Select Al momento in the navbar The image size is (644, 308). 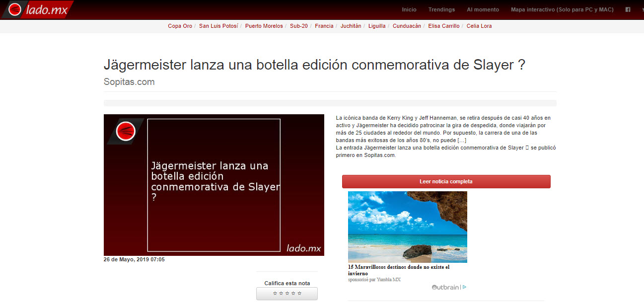(483, 9)
